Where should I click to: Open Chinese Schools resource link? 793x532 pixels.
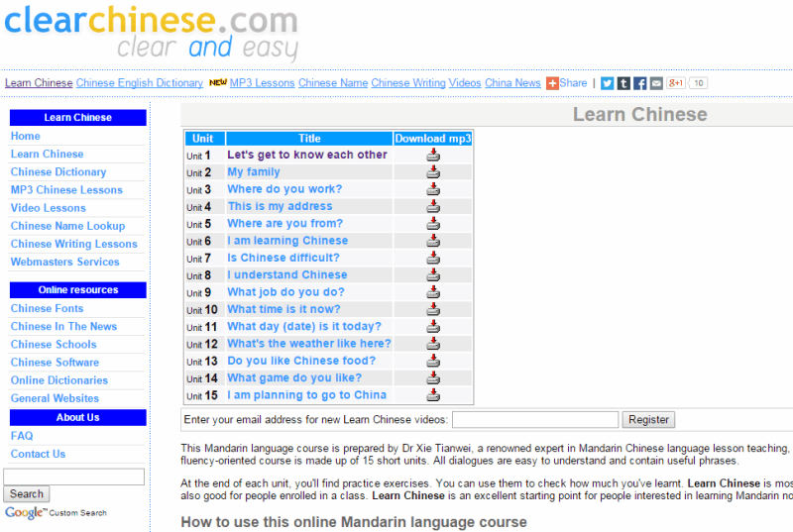[x=54, y=344]
